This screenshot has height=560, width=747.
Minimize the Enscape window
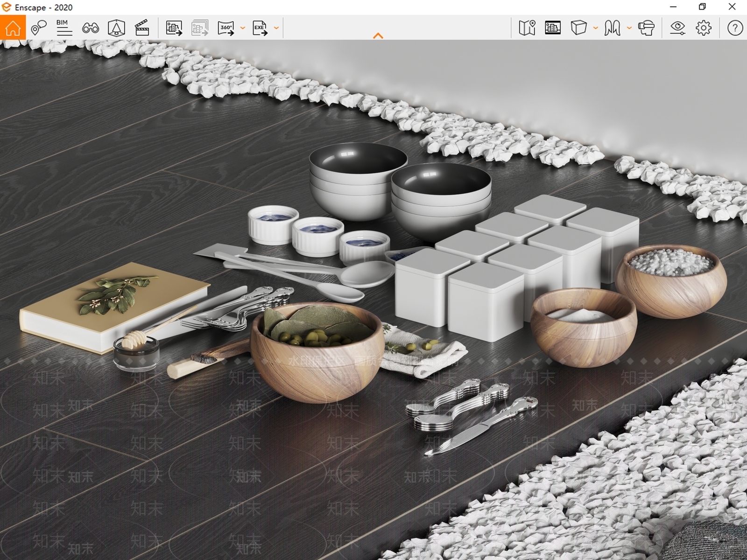tap(673, 7)
